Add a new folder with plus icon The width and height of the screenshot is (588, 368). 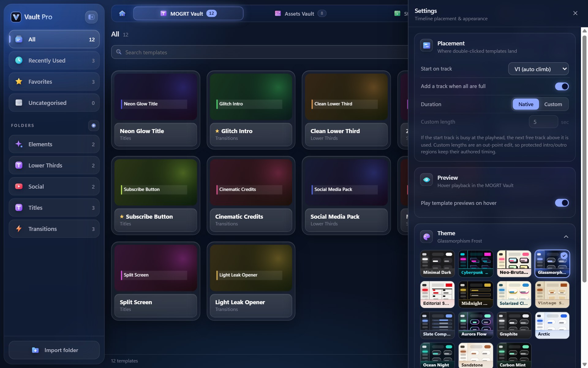[94, 125]
